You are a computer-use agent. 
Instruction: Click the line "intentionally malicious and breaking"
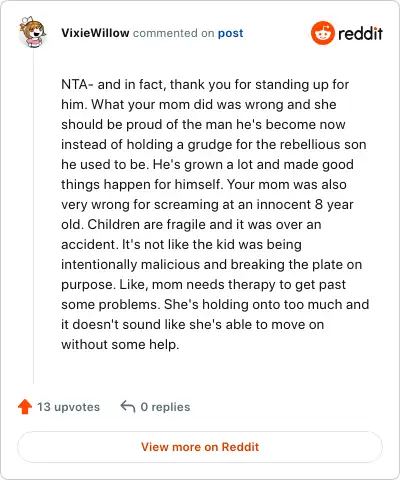point(212,264)
